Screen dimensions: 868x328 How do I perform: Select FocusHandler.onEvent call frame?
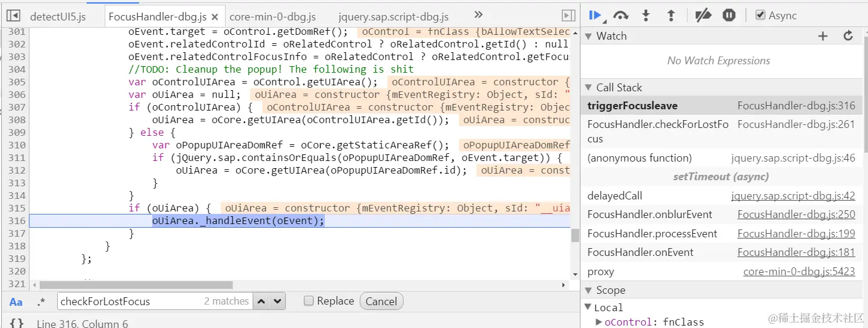point(721,252)
